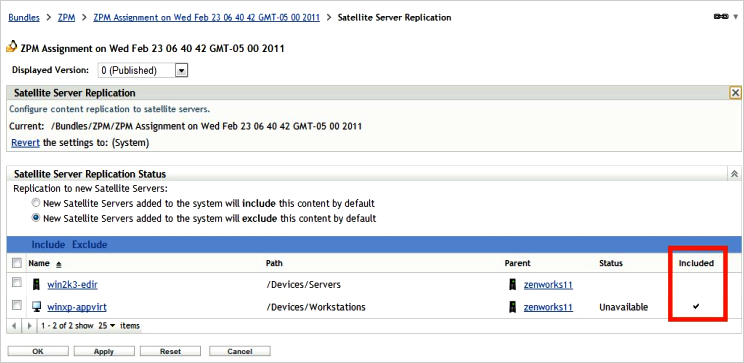Select radio option to include content by default
The width and height of the screenshot is (744, 363).
[x=36, y=203]
